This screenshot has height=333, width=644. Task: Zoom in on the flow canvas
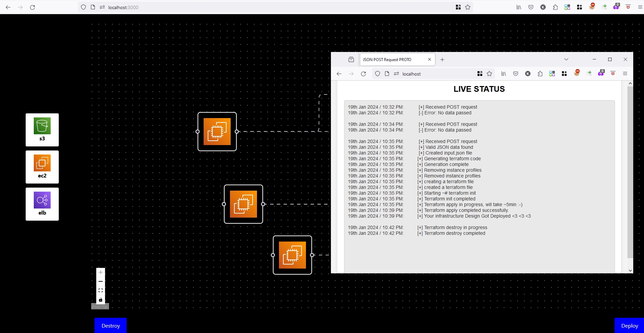(x=101, y=272)
